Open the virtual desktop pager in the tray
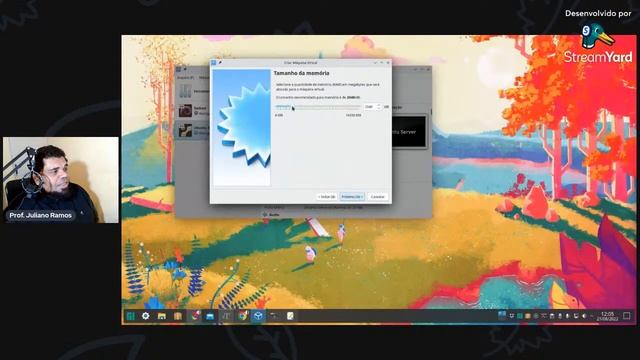 (502, 315)
